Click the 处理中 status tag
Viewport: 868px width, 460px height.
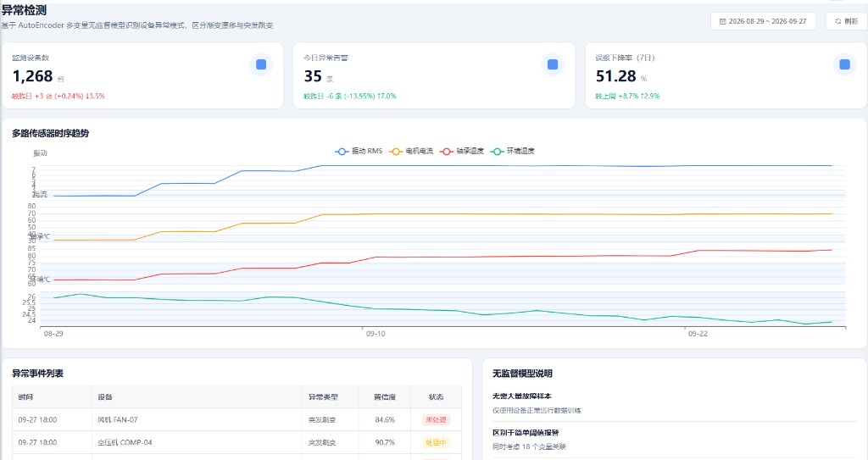[437, 443]
